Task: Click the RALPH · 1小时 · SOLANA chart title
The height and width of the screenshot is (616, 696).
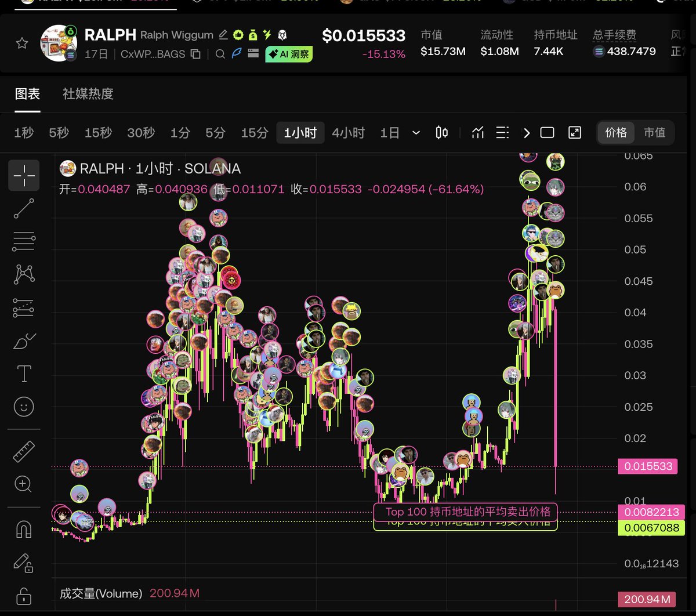Action: 160,169
